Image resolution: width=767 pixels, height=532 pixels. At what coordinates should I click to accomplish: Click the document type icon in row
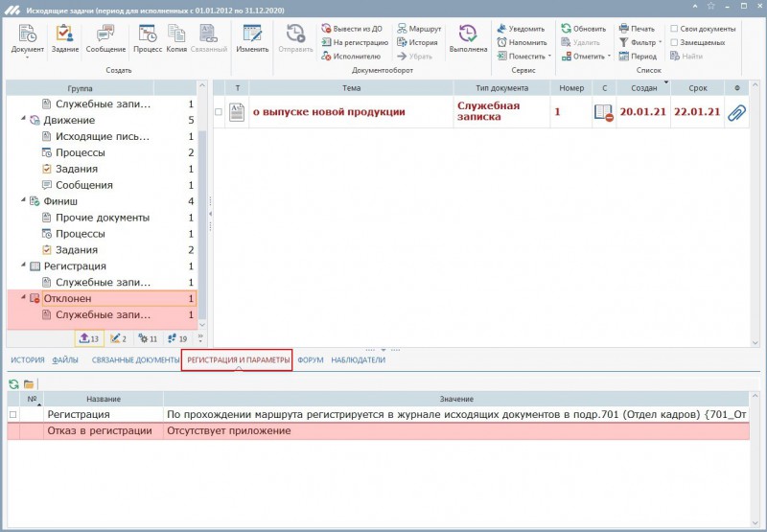[x=237, y=112]
